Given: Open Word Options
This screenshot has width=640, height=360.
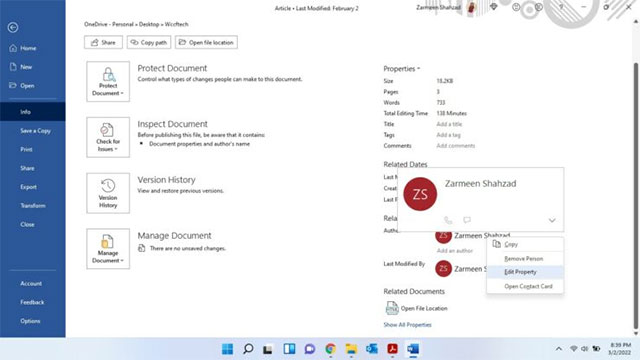Looking at the screenshot, I should tap(30, 321).
